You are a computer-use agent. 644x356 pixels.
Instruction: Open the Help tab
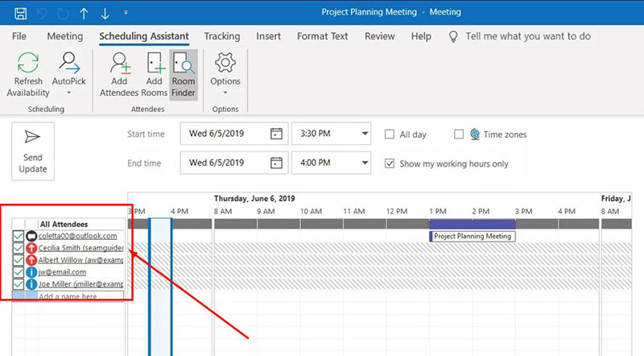[421, 36]
